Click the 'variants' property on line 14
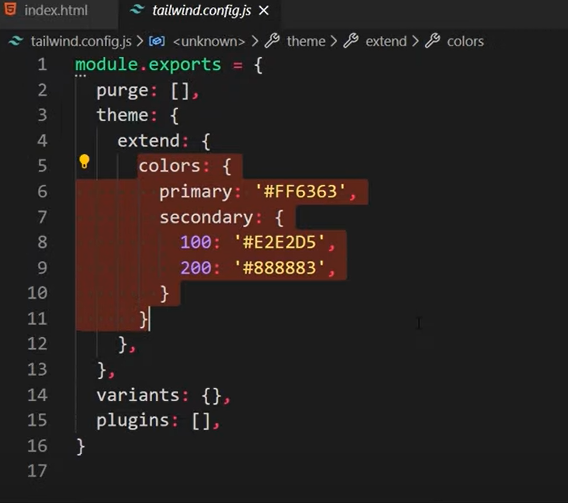This screenshot has width=568, height=503. pyautogui.click(x=138, y=395)
